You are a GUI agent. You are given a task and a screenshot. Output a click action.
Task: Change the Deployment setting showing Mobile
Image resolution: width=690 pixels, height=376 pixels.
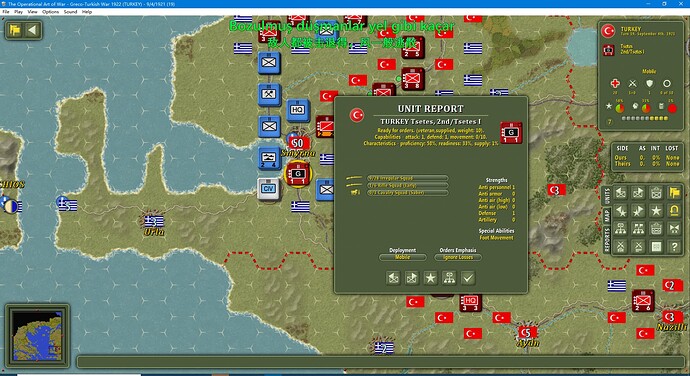(403, 257)
